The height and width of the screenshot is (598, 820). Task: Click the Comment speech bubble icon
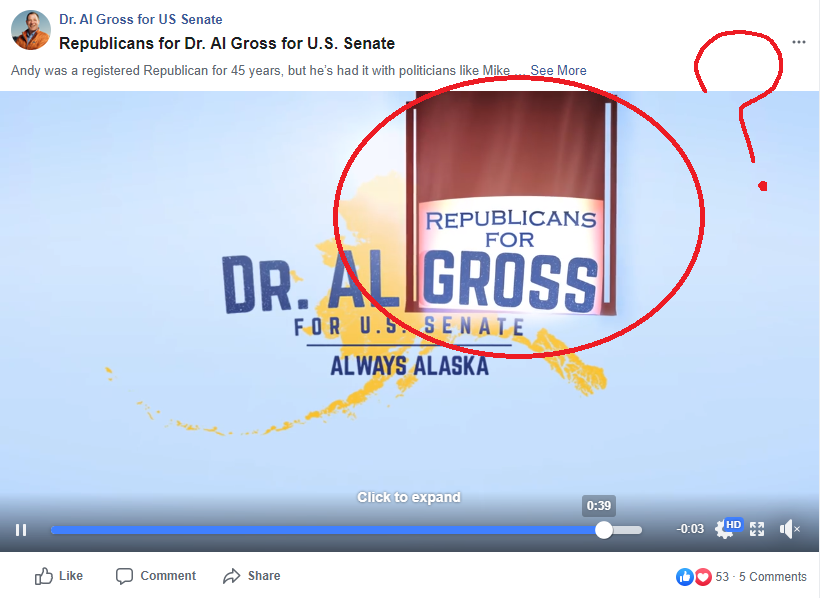tap(124, 576)
